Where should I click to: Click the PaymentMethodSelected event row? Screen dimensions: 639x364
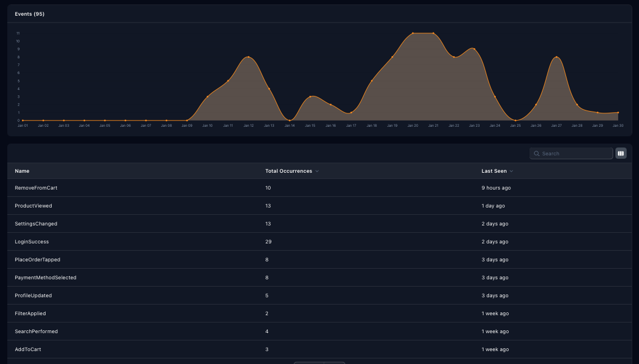click(x=46, y=278)
